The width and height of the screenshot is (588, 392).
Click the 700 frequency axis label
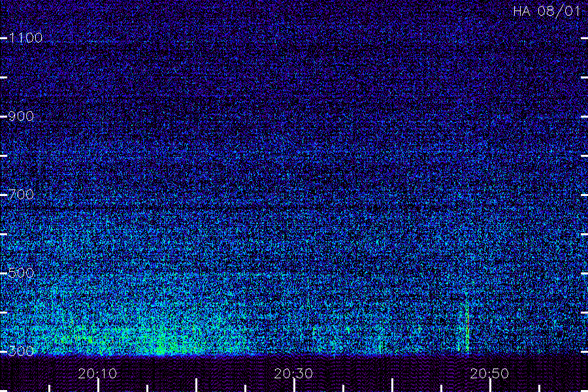[x=21, y=195]
